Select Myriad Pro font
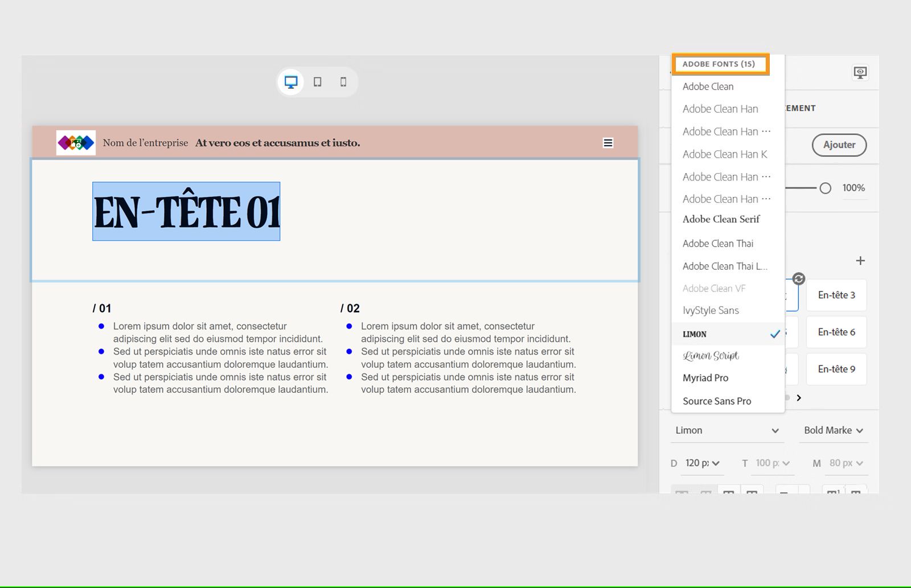Viewport: 911px width, 588px height. tap(728, 378)
